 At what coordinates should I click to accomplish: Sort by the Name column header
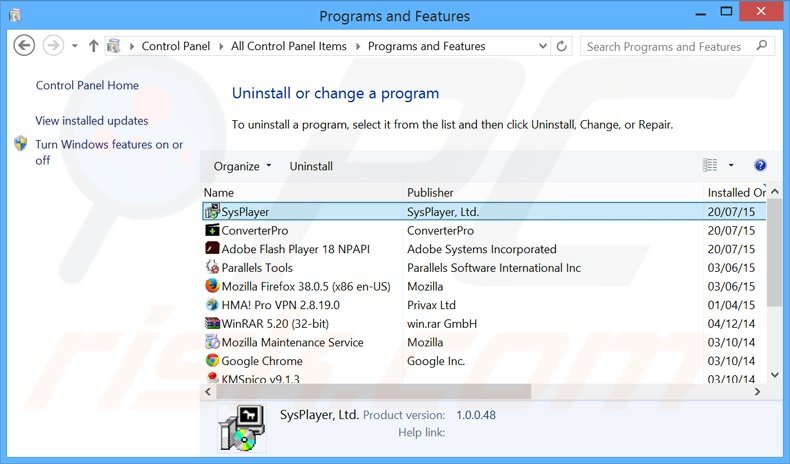(219, 192)
